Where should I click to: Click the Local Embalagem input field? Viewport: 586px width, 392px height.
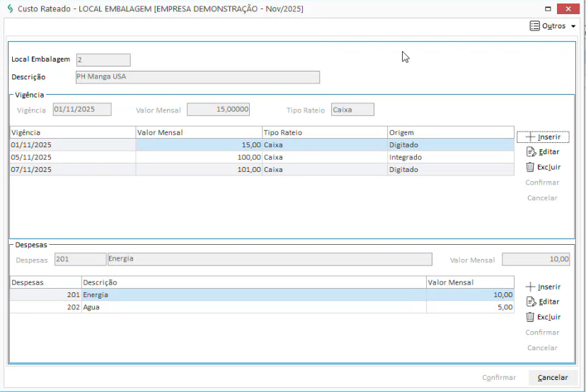[x=103, y=60]
